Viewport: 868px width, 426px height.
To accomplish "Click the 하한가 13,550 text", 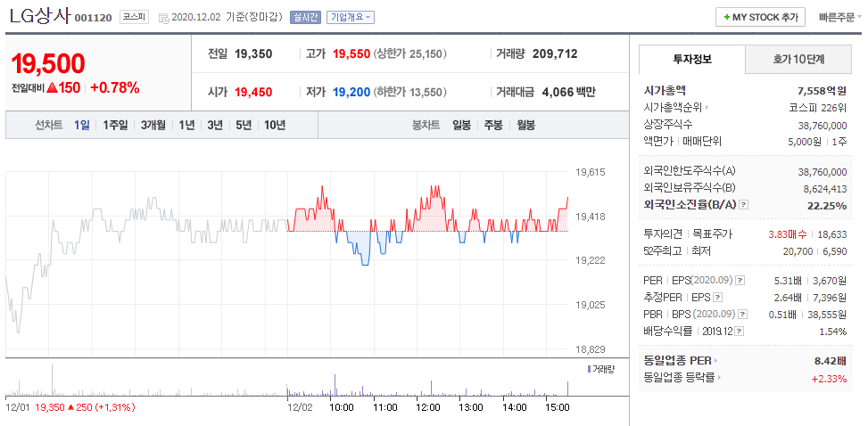I will click(x=410, y=92).
